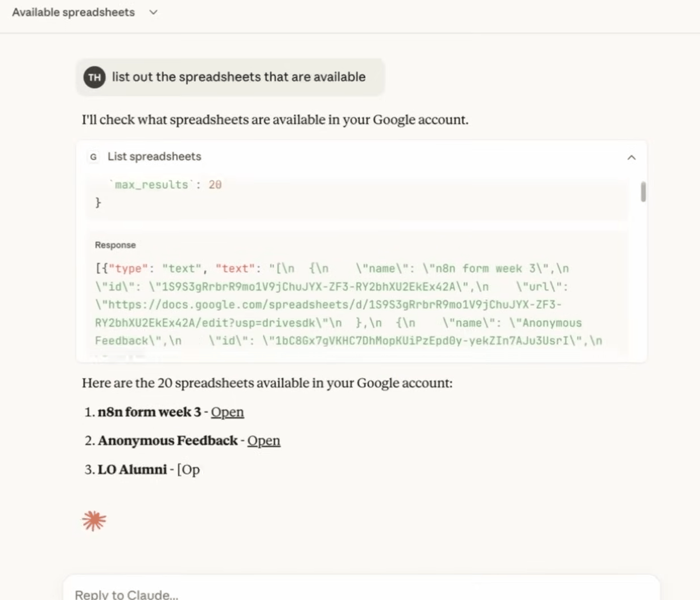This screenshot has height=600, width=700.
Task: Collapse the List spreadsheets tool panel
Action: click(x=631, y=158)
